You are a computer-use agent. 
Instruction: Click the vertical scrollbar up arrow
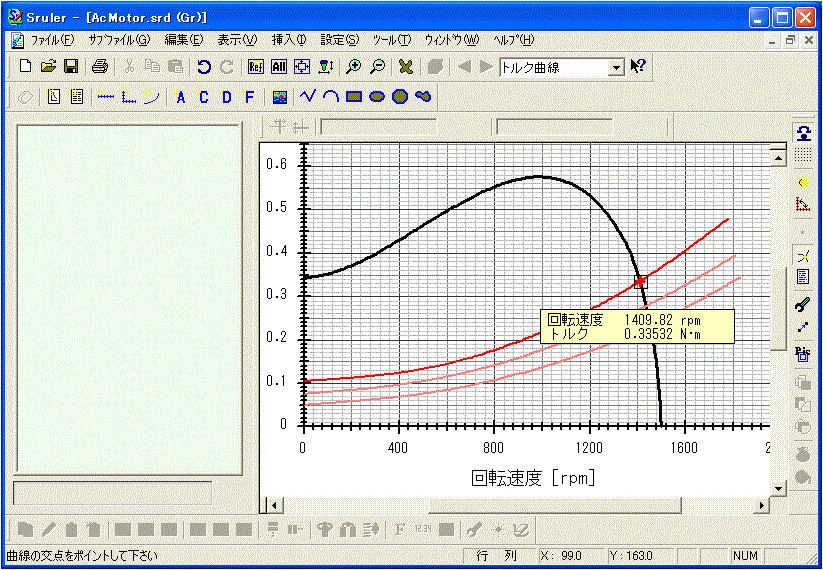778,158
